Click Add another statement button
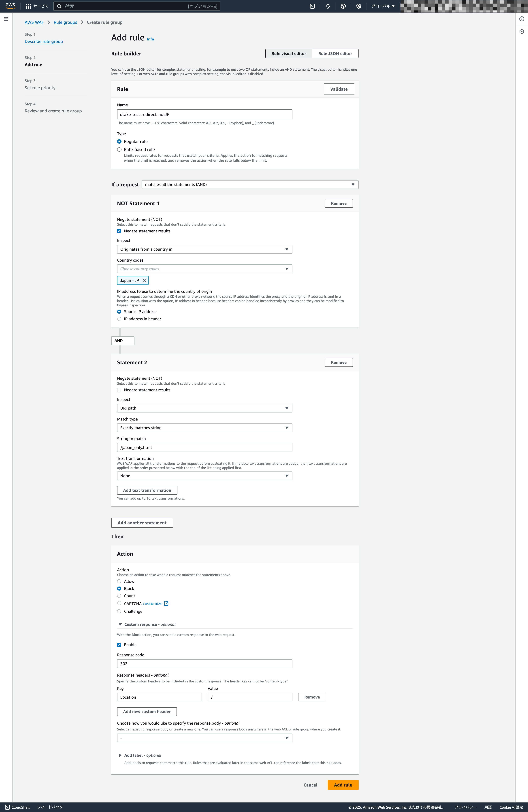 click(142, 523)
